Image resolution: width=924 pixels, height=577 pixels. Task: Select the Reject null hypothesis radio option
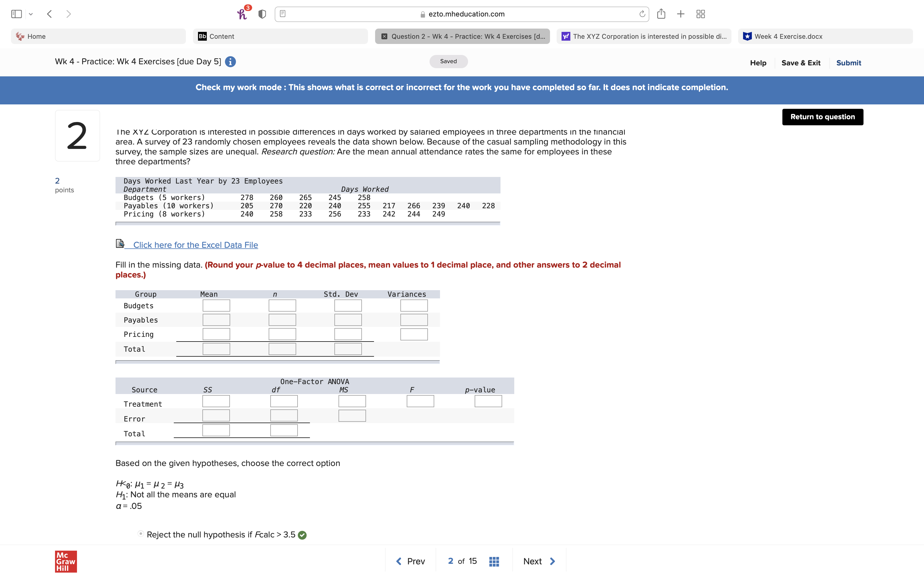(141, 534)
